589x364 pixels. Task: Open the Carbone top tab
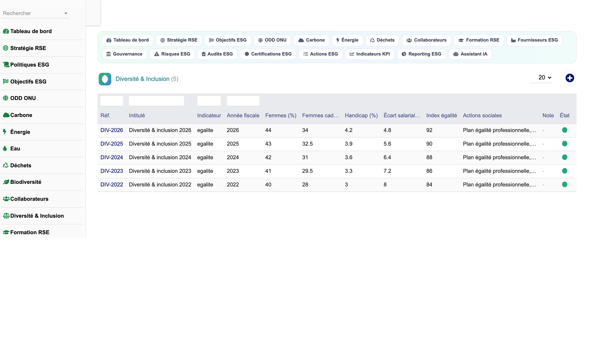(x=311, y=40)
